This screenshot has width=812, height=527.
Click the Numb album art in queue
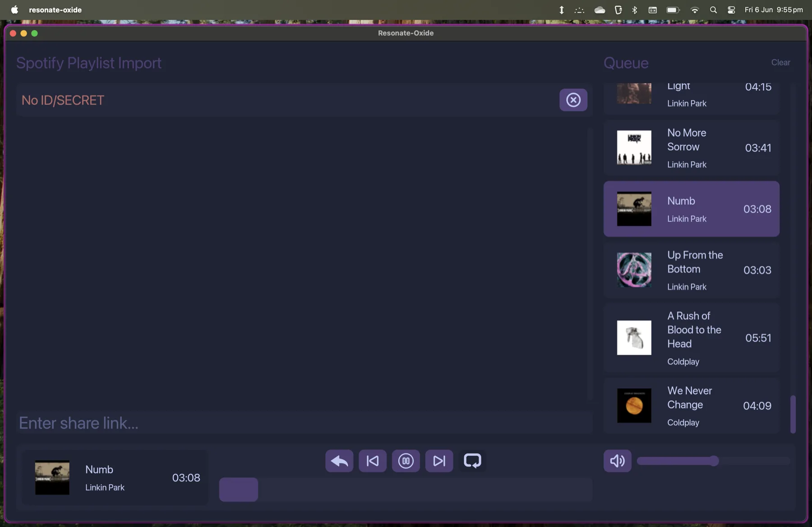(634, 209)
